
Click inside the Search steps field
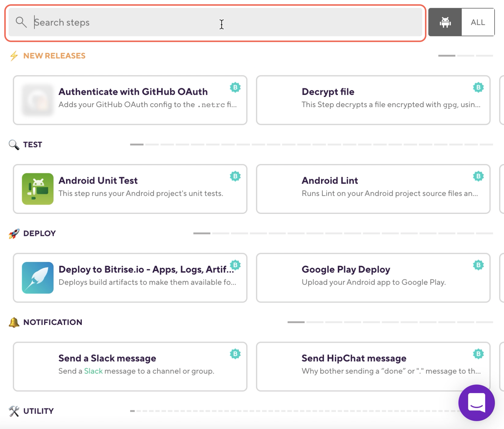(212, 23)
